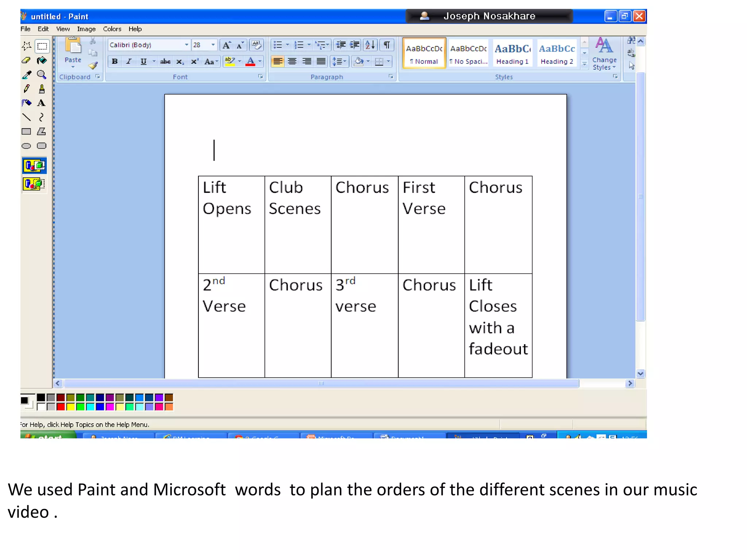Pick the Fill With Color bucket tool
747x560 pixels.
point(42,61)
